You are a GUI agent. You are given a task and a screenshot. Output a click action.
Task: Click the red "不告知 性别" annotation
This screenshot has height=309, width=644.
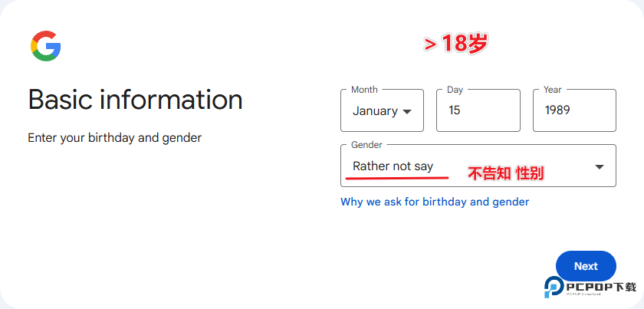click(506, 174)
